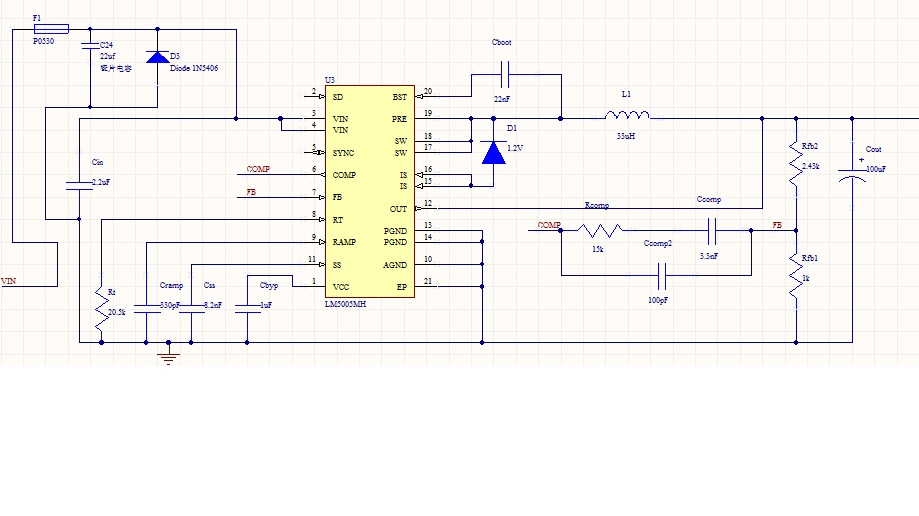
Task: Click the VIN net label
Action: click(x=9, y=281)
